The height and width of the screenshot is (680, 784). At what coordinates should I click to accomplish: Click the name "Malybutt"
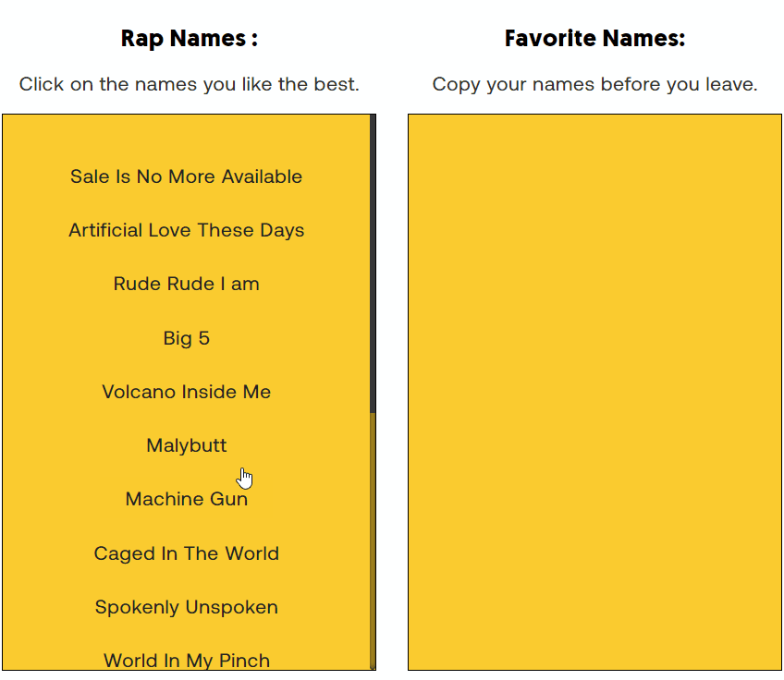point(186,445)
